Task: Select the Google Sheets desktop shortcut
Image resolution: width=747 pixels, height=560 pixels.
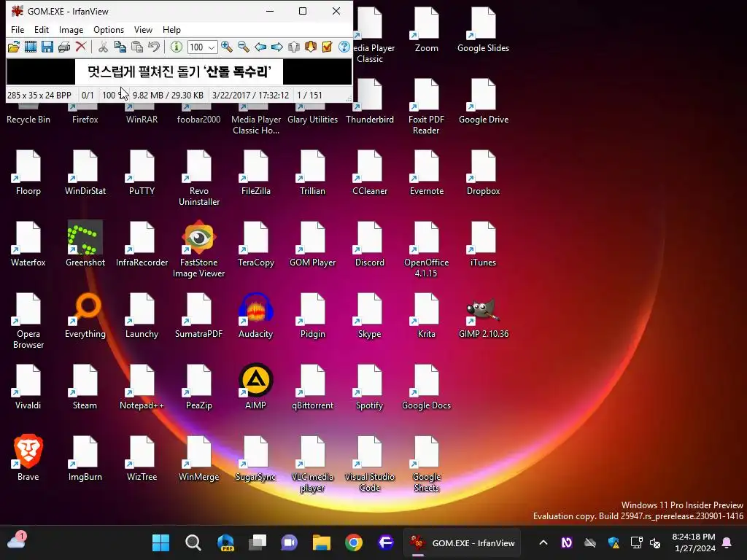Action: (426, 463)
